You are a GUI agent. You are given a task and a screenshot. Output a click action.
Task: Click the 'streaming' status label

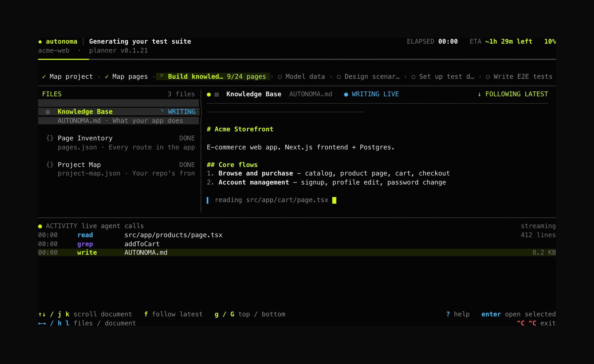538,226
